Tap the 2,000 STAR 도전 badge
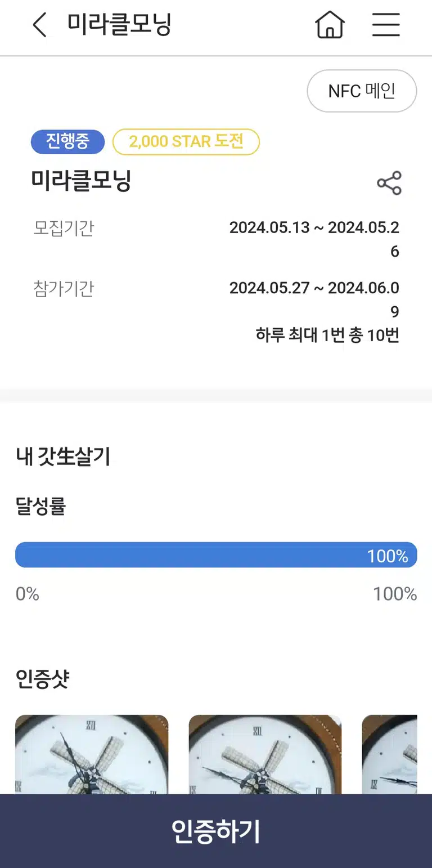The image size is (432, 868). pos(186,142)
